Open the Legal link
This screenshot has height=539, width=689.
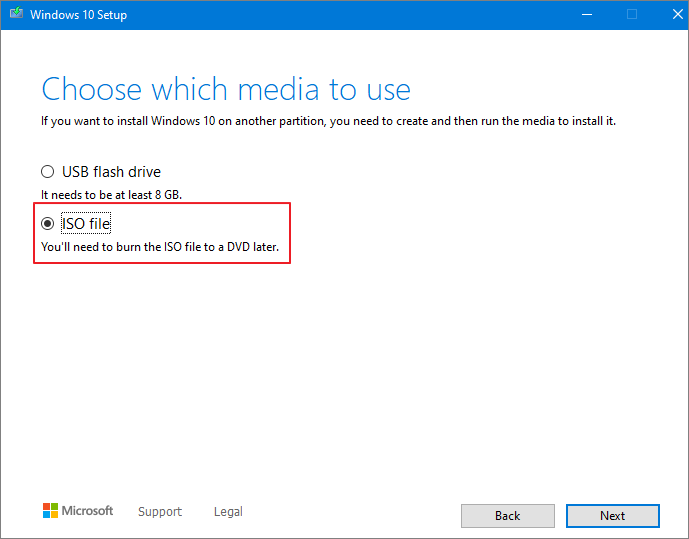point(228,512)
